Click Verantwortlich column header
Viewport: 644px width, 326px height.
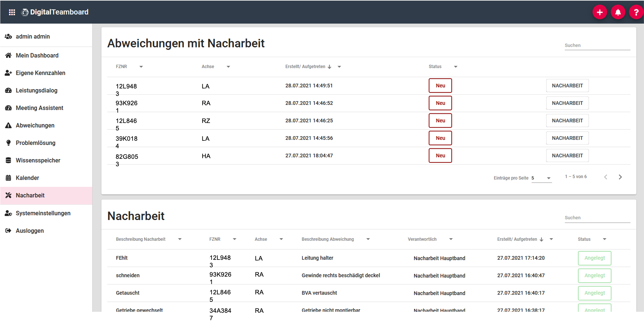(x=422, y=239)
